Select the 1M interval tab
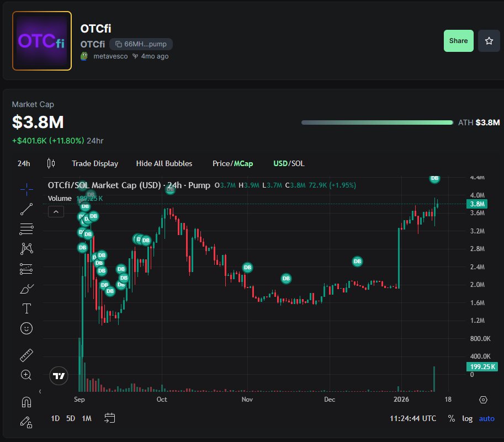This screenshot has height=442, width=504. (86, 418)
